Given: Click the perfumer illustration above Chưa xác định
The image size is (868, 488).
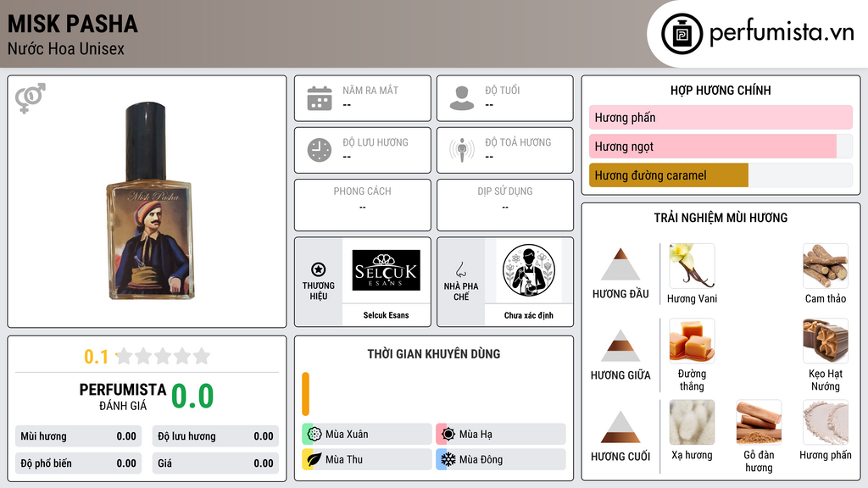Looking at the screenshot, I should (x=529, y=270).
